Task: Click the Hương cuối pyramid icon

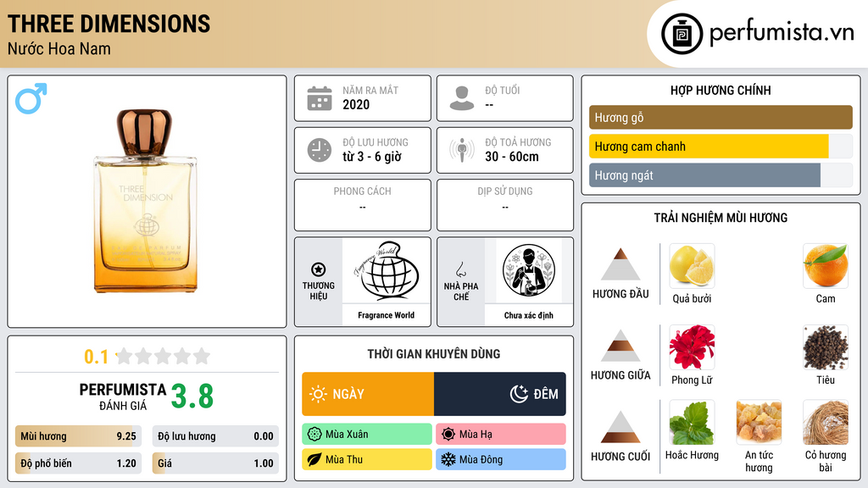Action: [x=620, y=427]
